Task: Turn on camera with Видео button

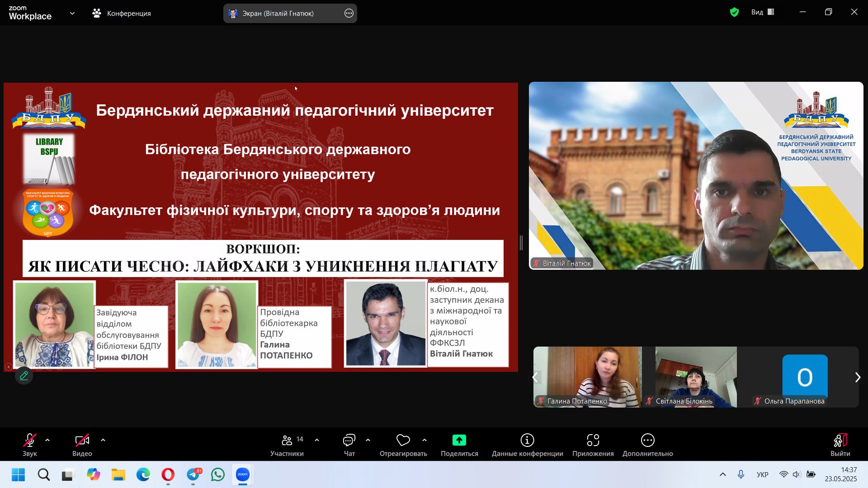Action: coord(82,441)
